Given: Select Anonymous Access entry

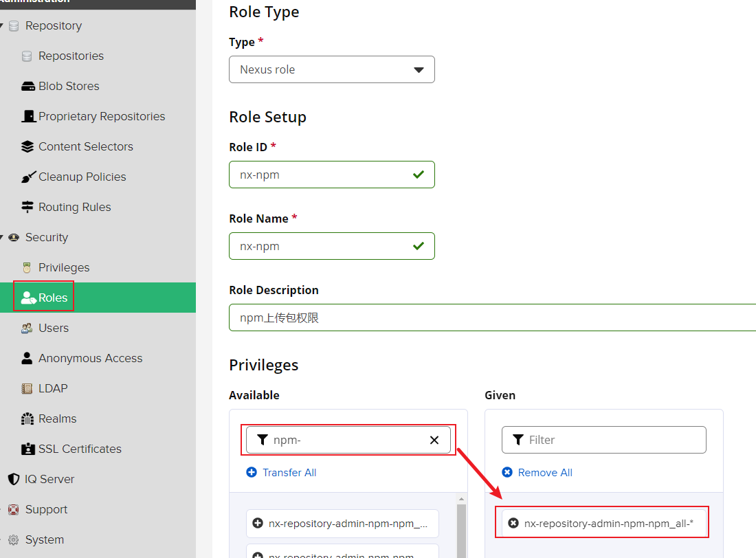Looking at the screenshot, I should point(91,358).
